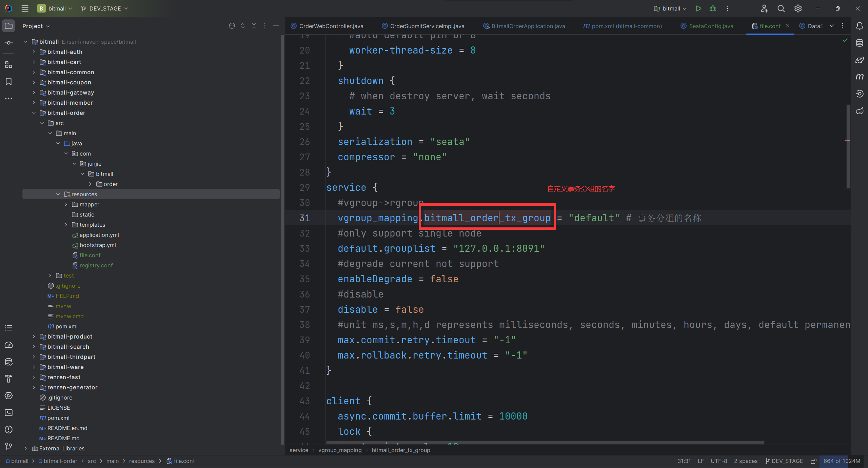Image resolution: width=868 pixels, height=468 pixels.
Task: Open the Commit tool window
Action: tap(9, 43)
